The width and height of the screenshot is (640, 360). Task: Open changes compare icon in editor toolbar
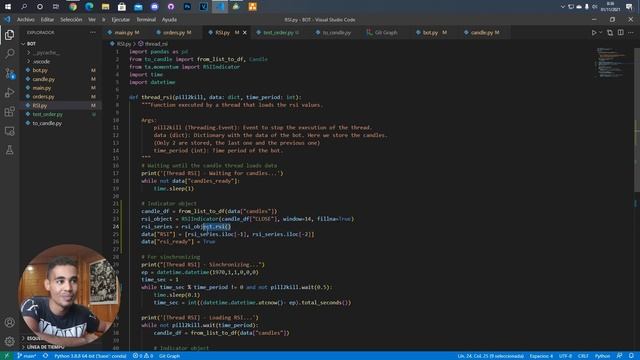(610, 33)
